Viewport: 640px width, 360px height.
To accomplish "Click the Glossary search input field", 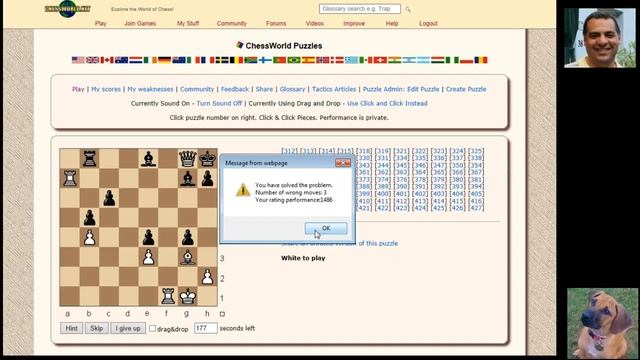I will [360, 9].
